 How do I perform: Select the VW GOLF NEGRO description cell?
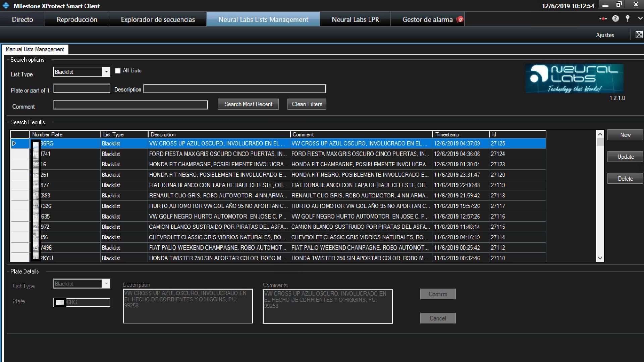coord(219,216)
